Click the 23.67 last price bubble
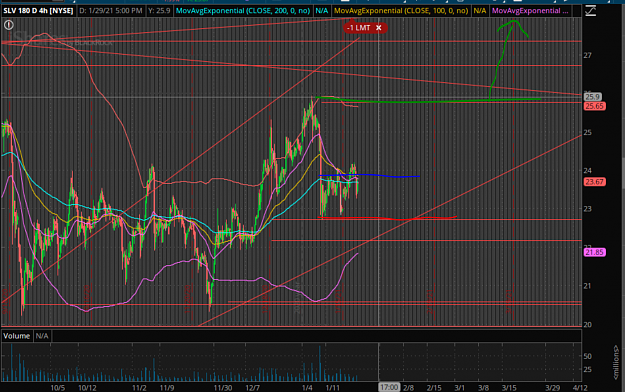625x392 pixels. [595, 182]
